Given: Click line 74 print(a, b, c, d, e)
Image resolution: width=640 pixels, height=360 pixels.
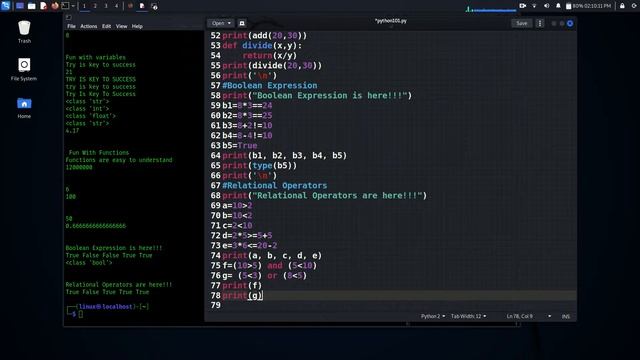Looking at the screenshot, I should (272, 256).
